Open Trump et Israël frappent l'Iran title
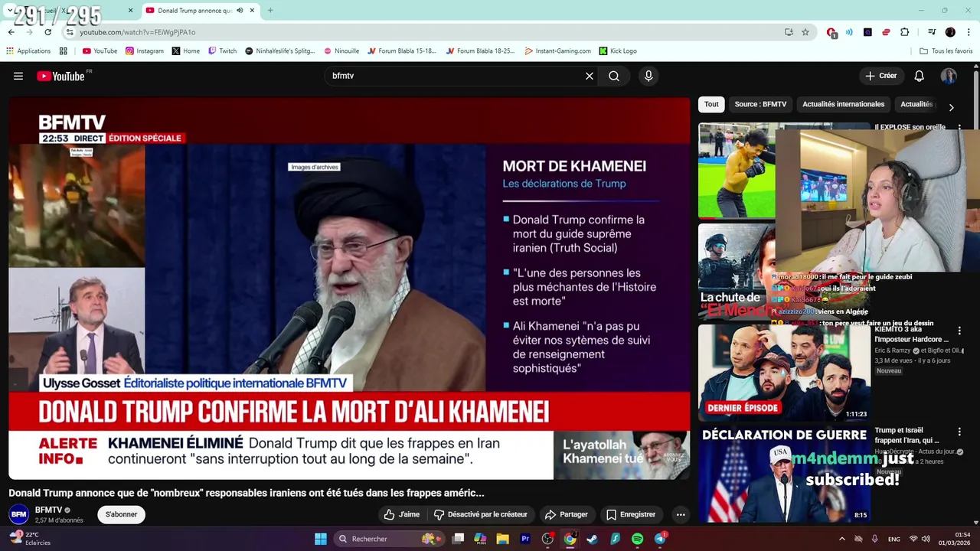 coord(906,435)
